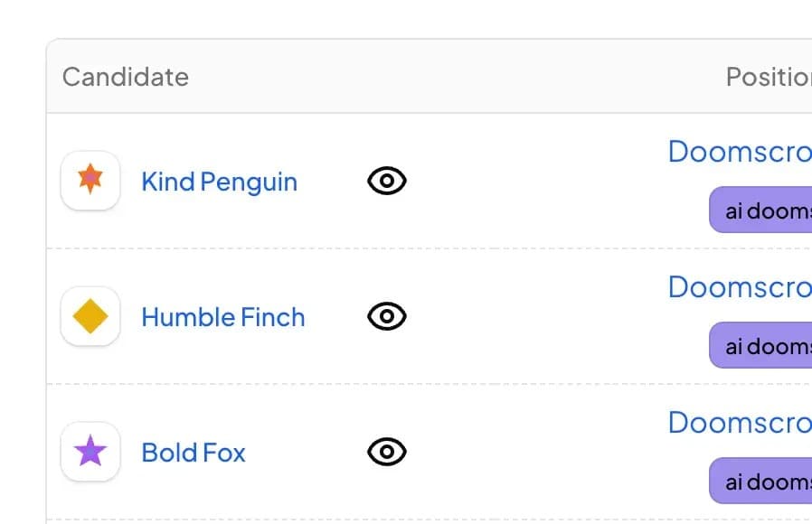Open the Humble Finch candidate profile link

pos(222,317)
